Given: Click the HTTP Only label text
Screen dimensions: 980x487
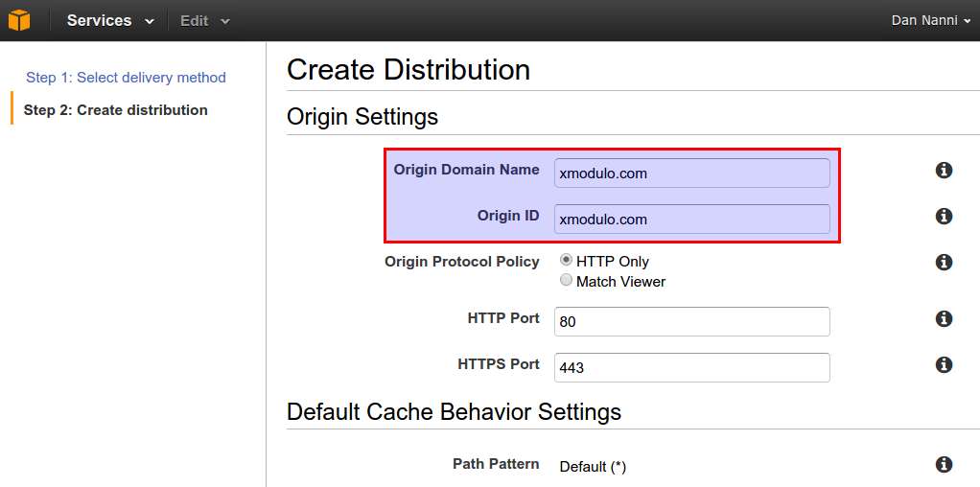Looking at the screenshot, I should 613,262.
